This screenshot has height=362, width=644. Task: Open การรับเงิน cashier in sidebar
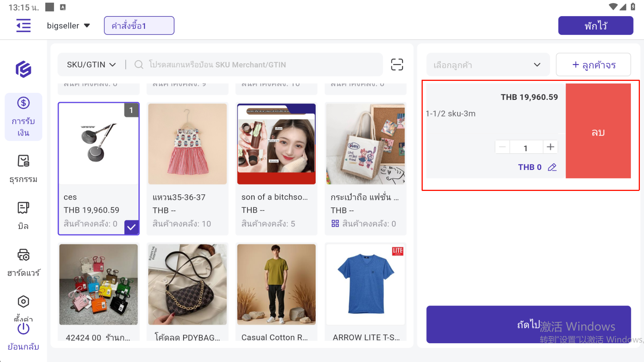[x=23, y=117]
